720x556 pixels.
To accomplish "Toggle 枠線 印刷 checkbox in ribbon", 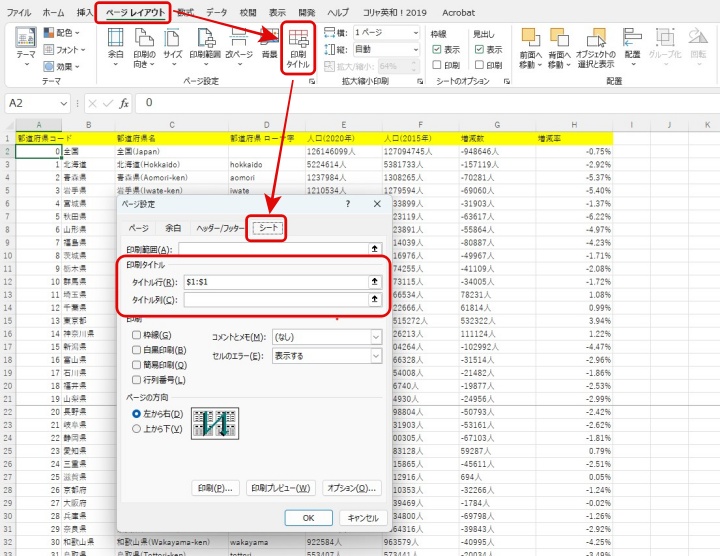I will pos(437,65).
